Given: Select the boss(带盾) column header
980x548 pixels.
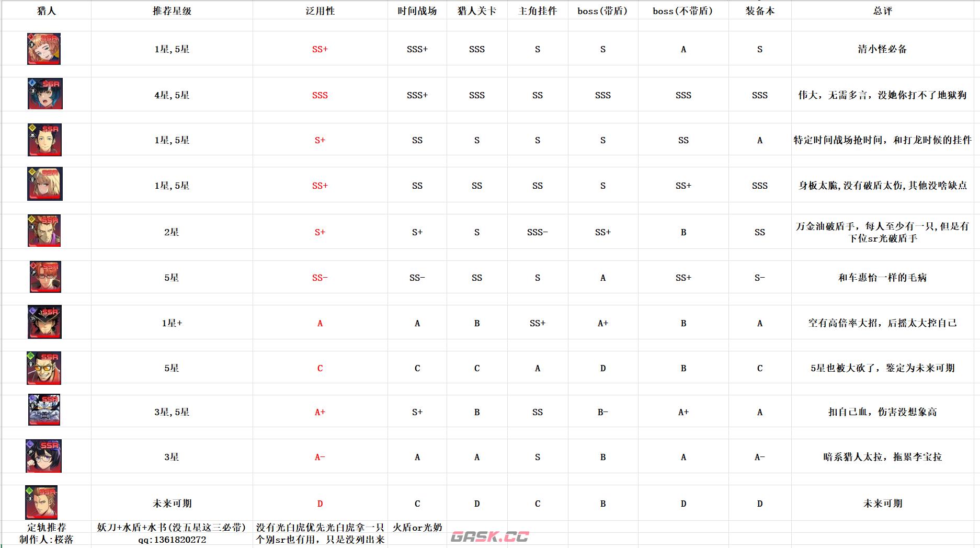Looking at the screenshot, I should click(602, 11).
